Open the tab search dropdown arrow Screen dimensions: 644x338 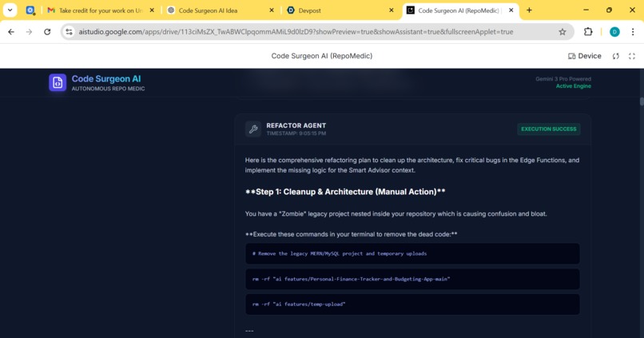[x=10, y=10]
